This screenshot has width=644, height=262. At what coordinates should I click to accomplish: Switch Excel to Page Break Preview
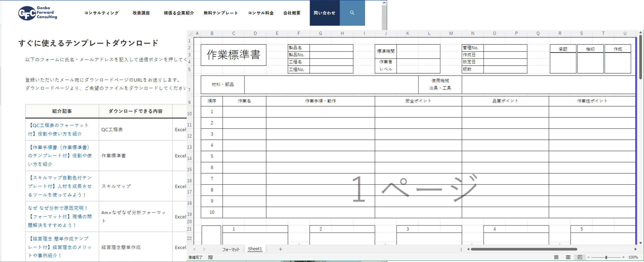click(580, 257)
